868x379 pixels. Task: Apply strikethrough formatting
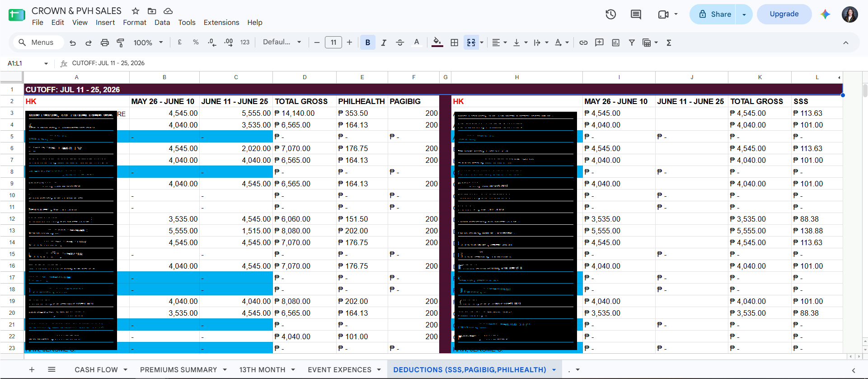pos(400,43)
